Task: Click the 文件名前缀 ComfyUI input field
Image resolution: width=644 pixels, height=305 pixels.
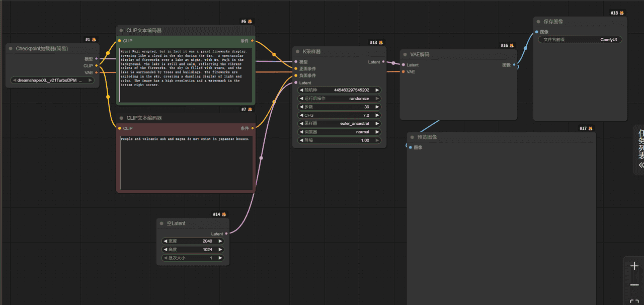Action: [x=580, y=39]
